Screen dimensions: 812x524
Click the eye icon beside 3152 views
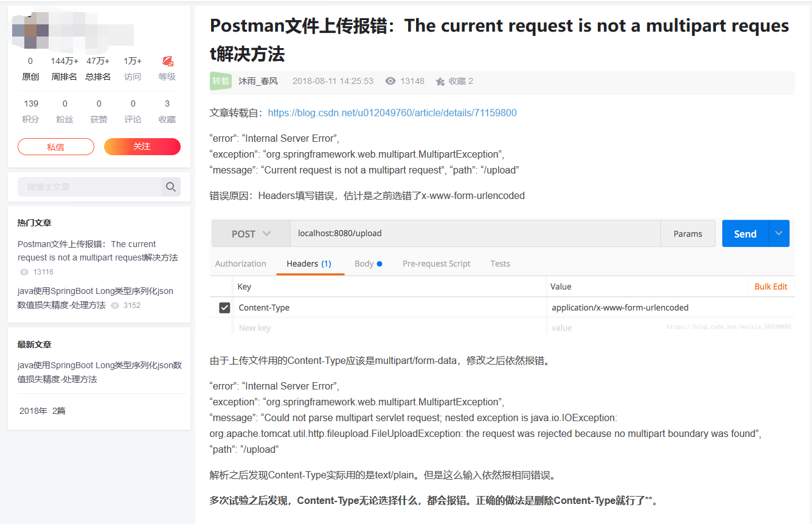click(115, 306)
